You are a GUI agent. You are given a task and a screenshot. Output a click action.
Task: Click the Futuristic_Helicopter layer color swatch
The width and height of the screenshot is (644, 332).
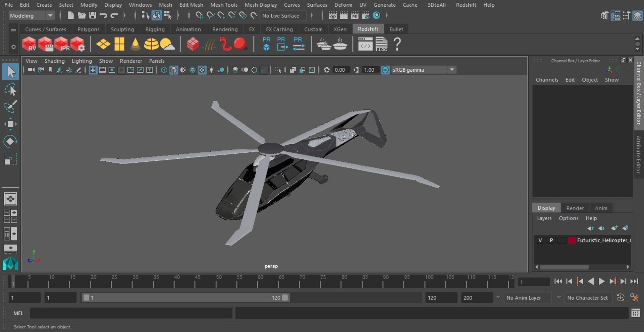(572, 240)
